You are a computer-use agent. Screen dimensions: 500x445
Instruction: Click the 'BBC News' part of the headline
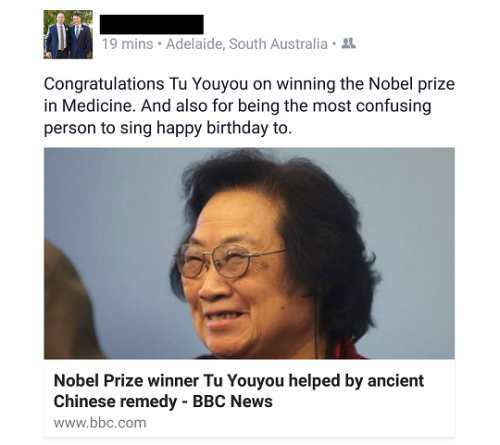click(x=233, y=401)
